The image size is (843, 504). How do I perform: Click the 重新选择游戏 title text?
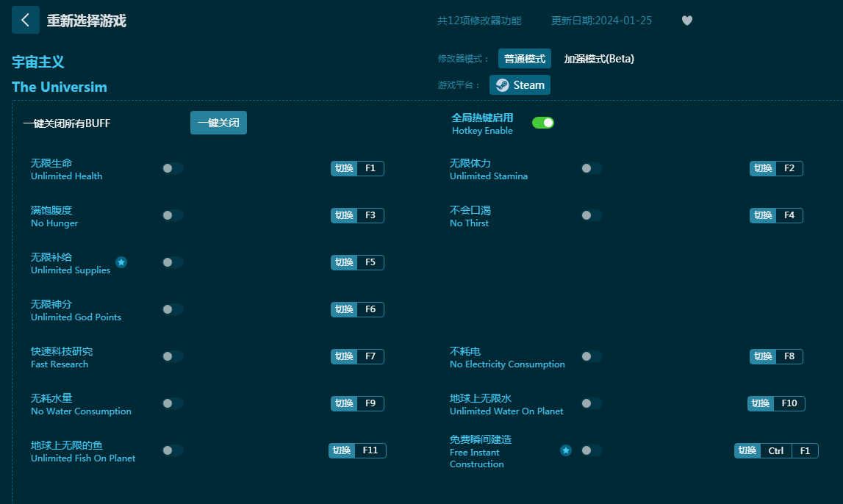[x=87, y=21]
